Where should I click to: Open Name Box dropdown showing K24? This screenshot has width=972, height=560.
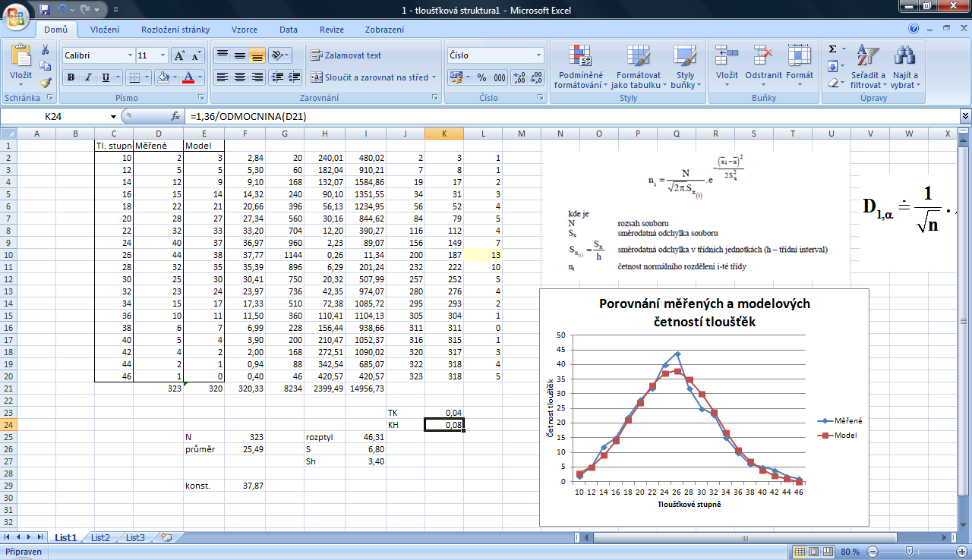point(113,116)
